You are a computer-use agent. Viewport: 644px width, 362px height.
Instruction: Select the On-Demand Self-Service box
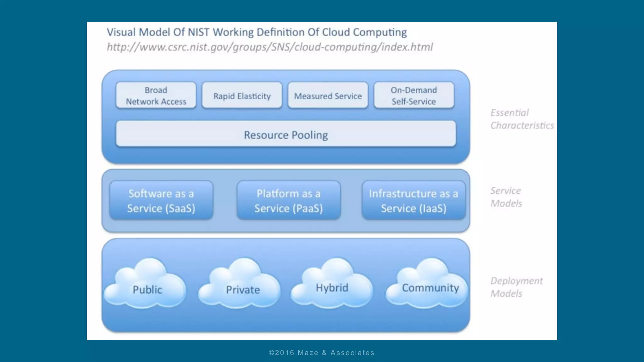(414, 96)
